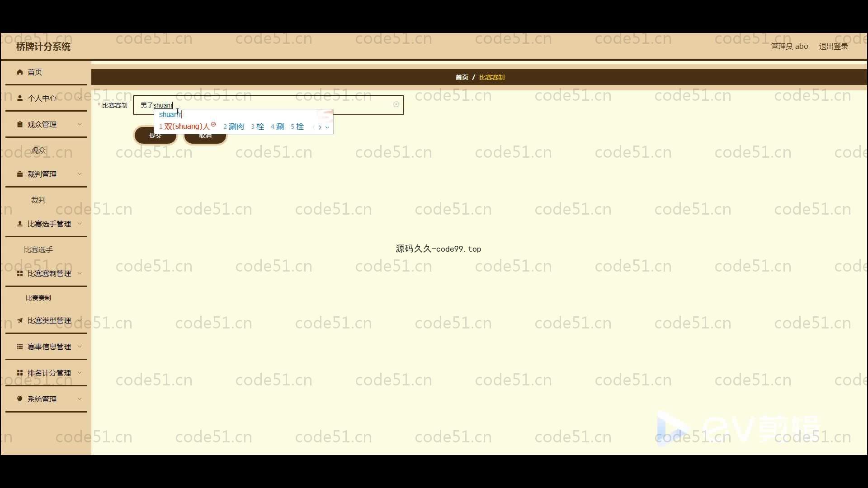Image resolution: width=868 pixels, height=488 pixels.
Task: Choose IME candidate 4 涮
Action: tap(278, 127)
